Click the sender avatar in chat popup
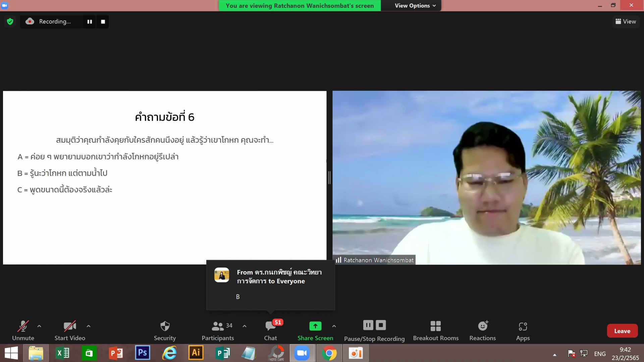Screen dimensions: 644x362 click(x=222, y=275)
